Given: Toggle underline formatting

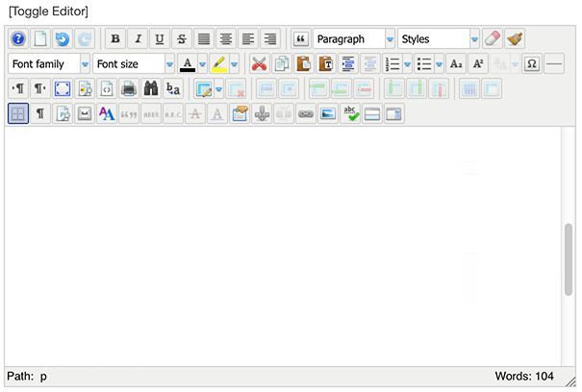Looking at the screenshot, I should click(160, 38).
